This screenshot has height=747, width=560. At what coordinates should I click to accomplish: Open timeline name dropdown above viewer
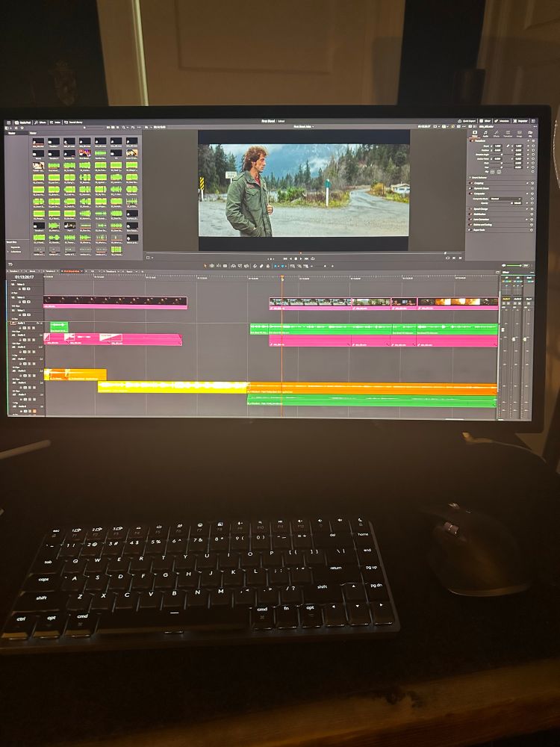coord(303,127)
